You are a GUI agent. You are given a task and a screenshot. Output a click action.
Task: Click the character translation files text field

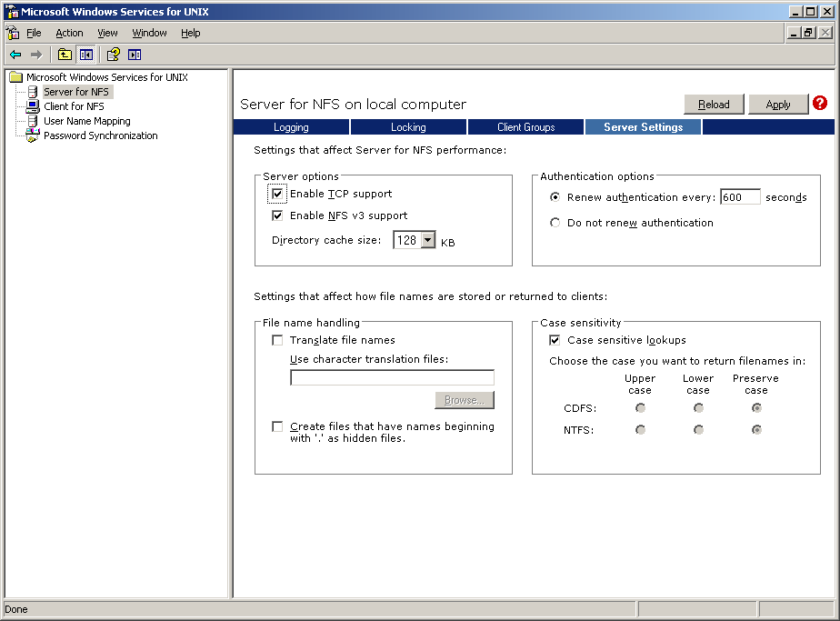click(392, 377)
